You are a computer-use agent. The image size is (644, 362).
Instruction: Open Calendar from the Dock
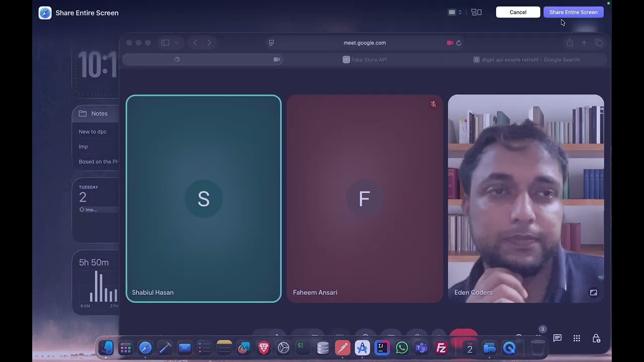pyautogui.click(x=470, y=347)
